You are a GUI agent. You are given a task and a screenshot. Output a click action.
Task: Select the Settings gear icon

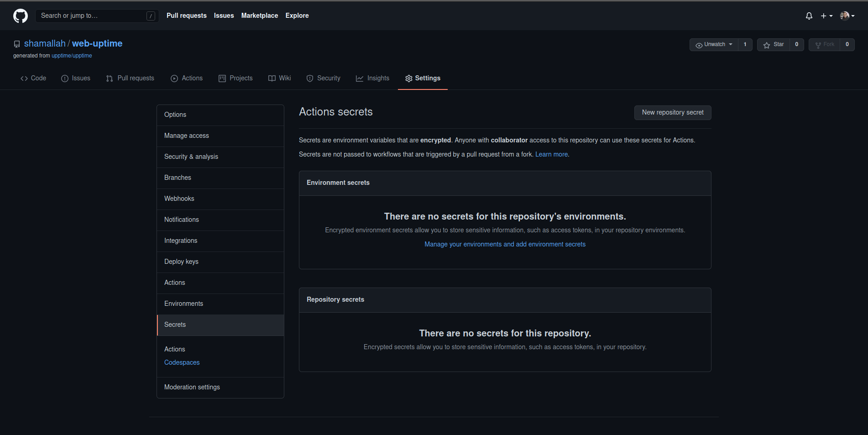[409, 78]
